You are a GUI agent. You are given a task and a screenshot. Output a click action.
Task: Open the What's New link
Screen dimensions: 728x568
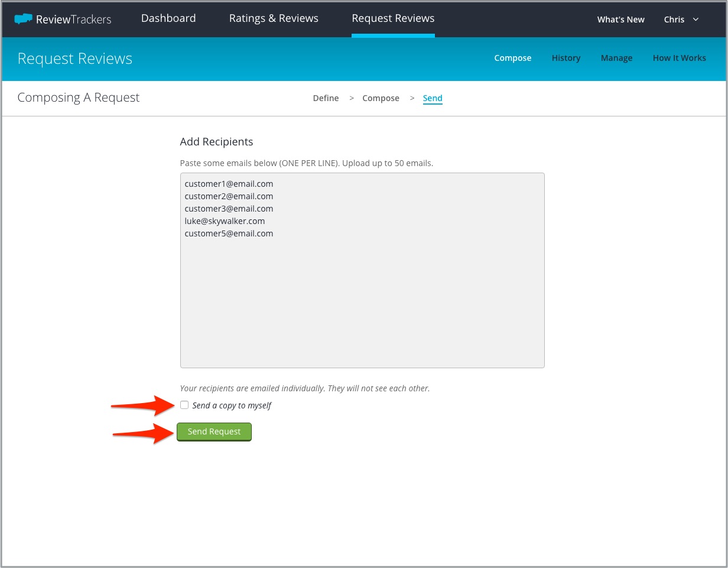(620, 20)
